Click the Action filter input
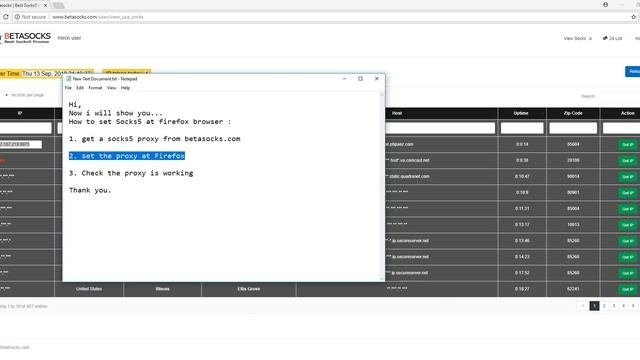The width and height of the screenshot is (640, 360). click(x=621, y=128)
